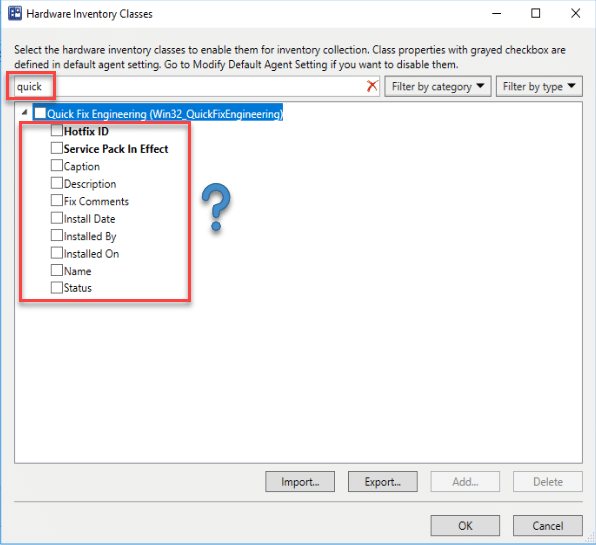Check the Hotfix ID property
Image resolution: width=596 pixels, height=545 pixels.
(57, 131)
